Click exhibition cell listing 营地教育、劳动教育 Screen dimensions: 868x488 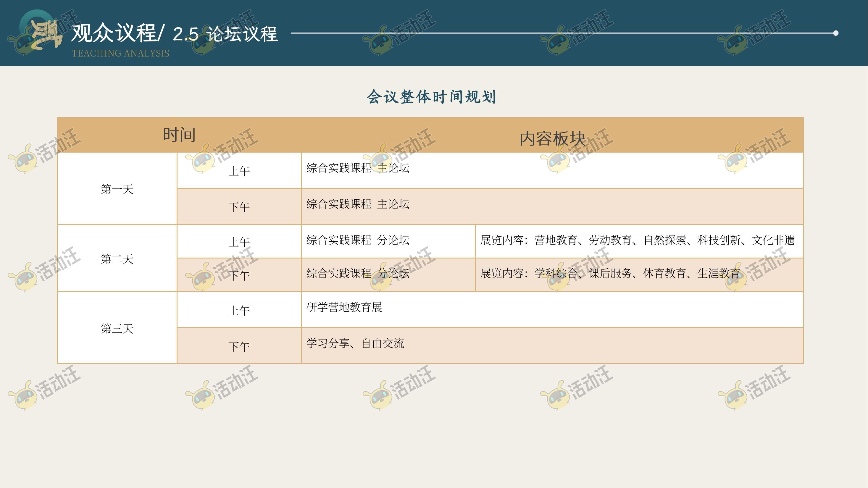pyautogui.click(x=637, y=240)
